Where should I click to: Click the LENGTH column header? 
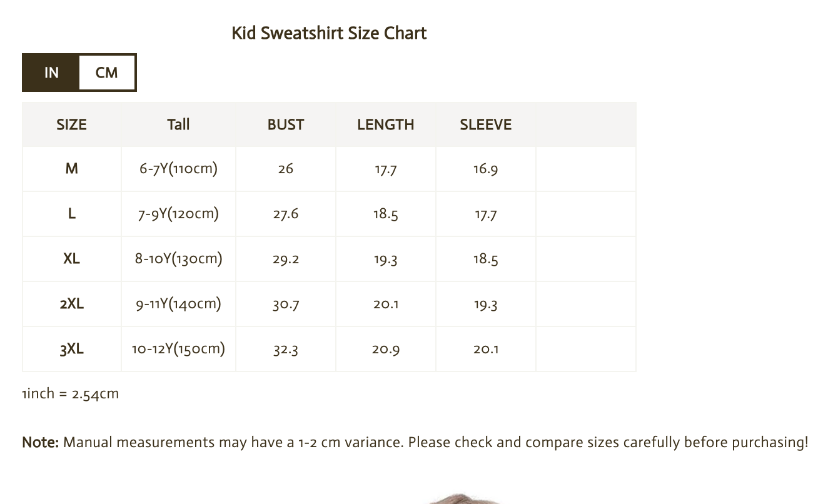pyautogui.click(x=385, y=124)
